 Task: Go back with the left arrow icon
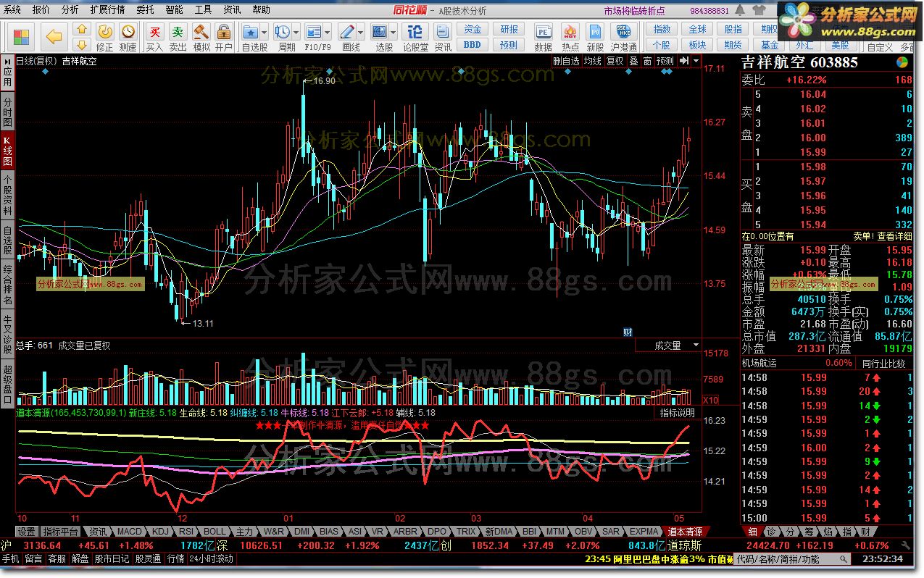click(x=54, y=37)
